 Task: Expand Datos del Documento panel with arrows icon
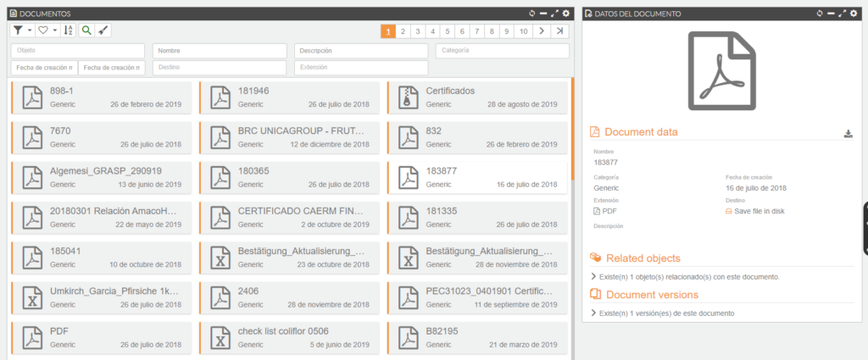842,14
